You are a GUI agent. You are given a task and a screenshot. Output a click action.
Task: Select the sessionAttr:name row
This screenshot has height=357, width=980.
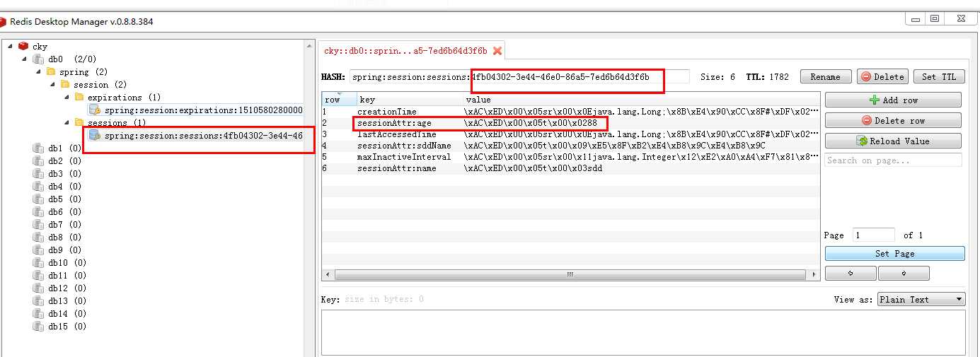pyautogui.click(x=571, y=168)
